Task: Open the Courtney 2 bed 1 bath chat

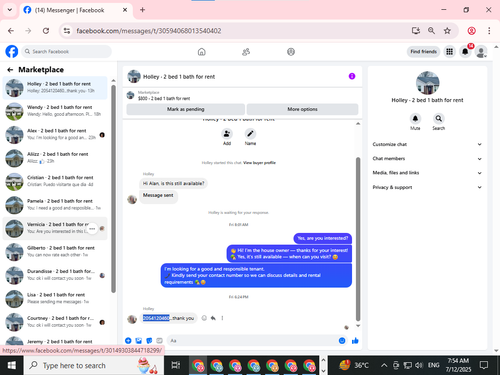Action: pos(55,322)
